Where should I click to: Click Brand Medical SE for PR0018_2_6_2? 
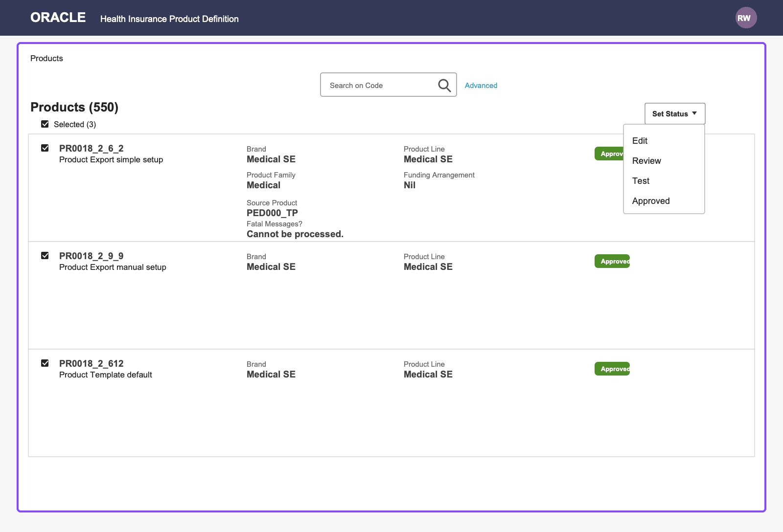coord(271,159)
